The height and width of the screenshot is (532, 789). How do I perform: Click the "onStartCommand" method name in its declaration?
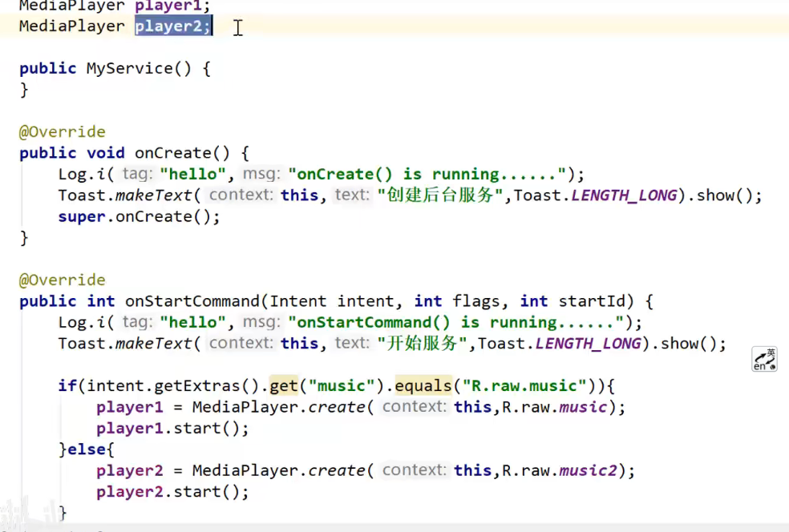pos(192,301)
